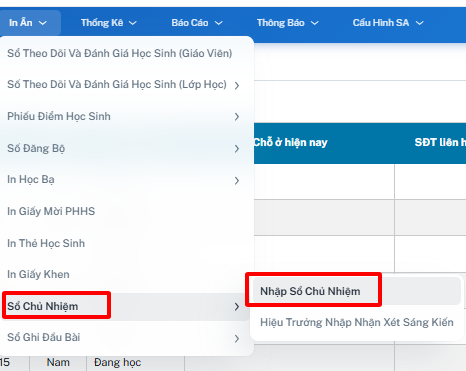Image resolution: width=466 pixels, height=371 pixels.
Task: Open the Thống Kê menu
Action: coord(109,23)
